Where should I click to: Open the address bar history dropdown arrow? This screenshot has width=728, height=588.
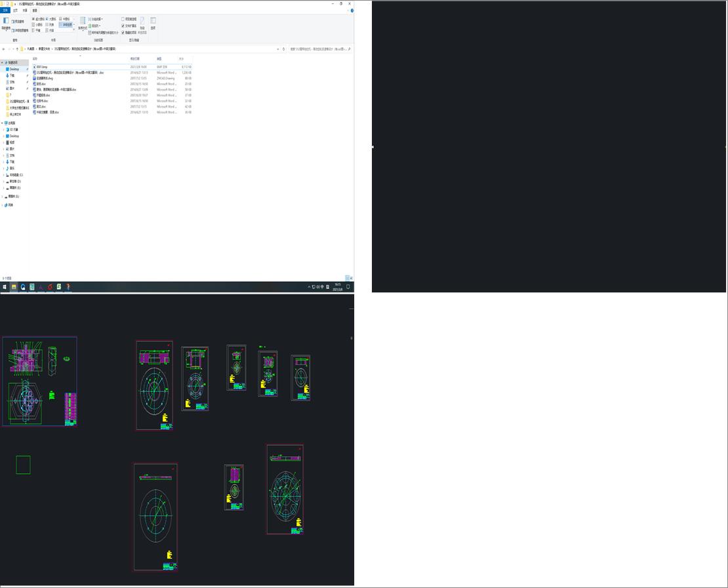click(278, 49)
